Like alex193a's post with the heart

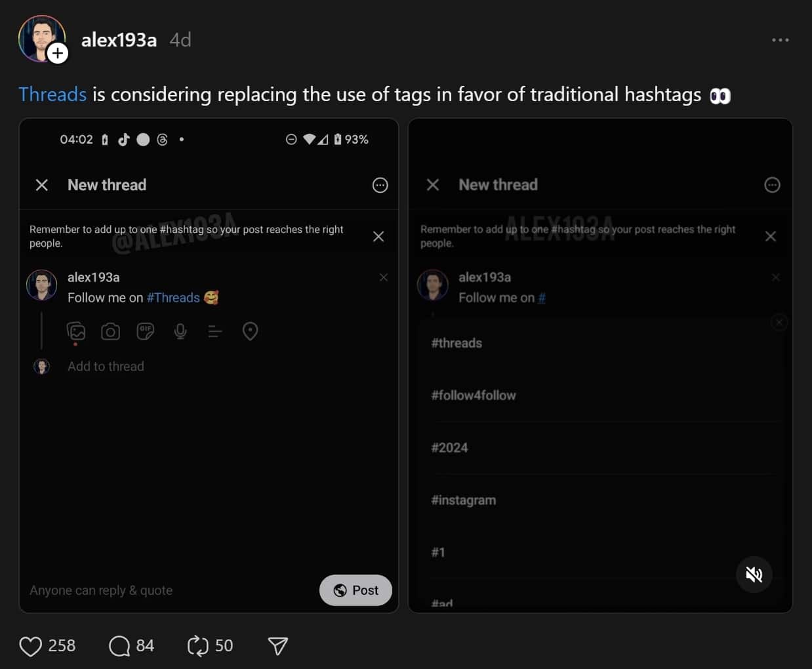(30, 645)
